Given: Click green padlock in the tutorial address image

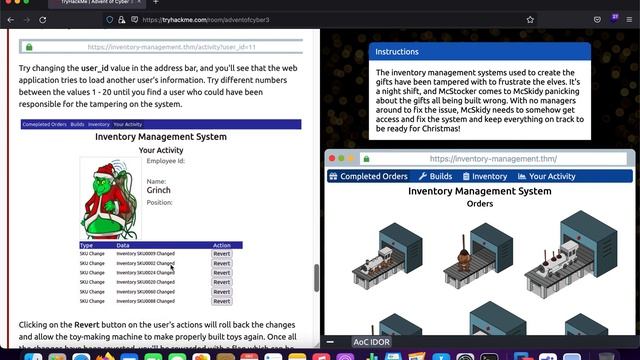Looking at the screenshot, I should [29, 47].
